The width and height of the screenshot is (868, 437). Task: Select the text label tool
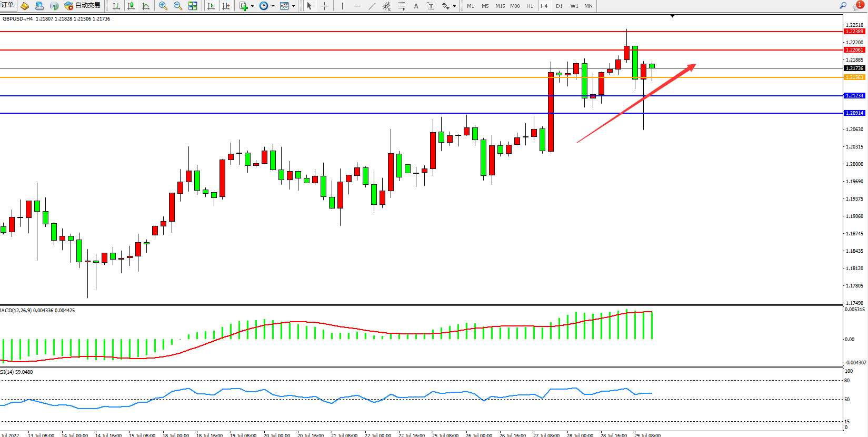click(431, 6)
